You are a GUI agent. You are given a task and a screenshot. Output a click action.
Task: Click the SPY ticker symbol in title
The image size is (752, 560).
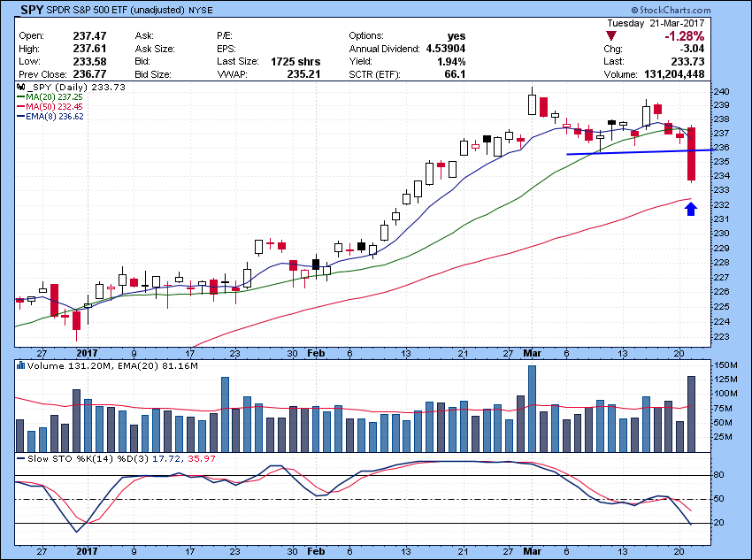pyautogui.click(x=32, y=10)
